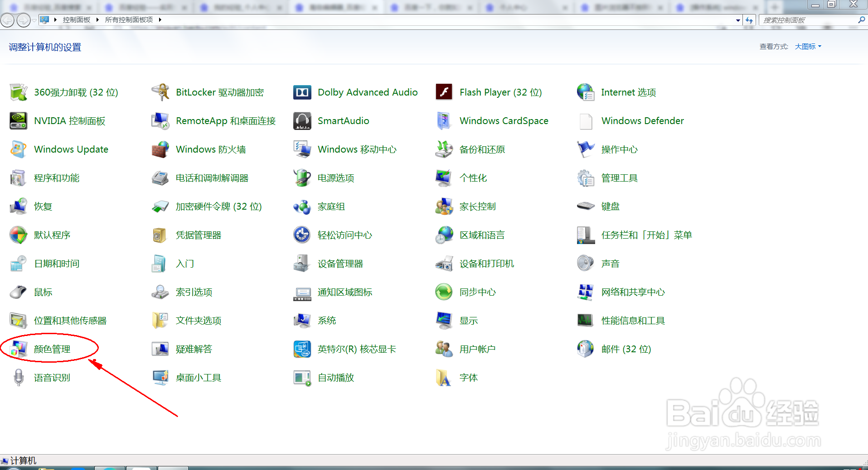Click the 用户帐户 icon
The image size is (868, 470).
[444, 349]
